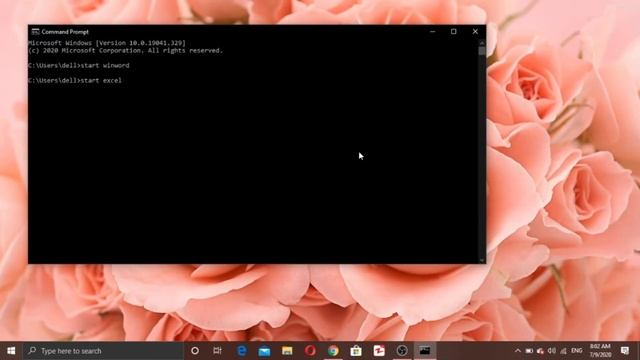The image size is (640, 360).
Task: Change input language from ENG
Action: coord(577,351)
